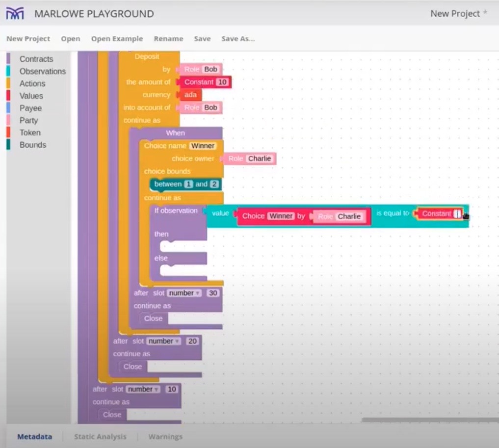Edit the Choice name Winner field
This screenshot has height=448, width=499.
(x=203, y=146)
